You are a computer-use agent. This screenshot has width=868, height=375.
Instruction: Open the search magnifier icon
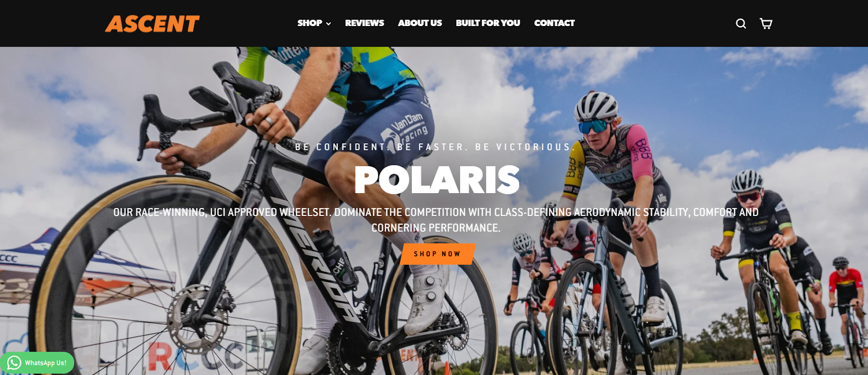pos(741,23)
